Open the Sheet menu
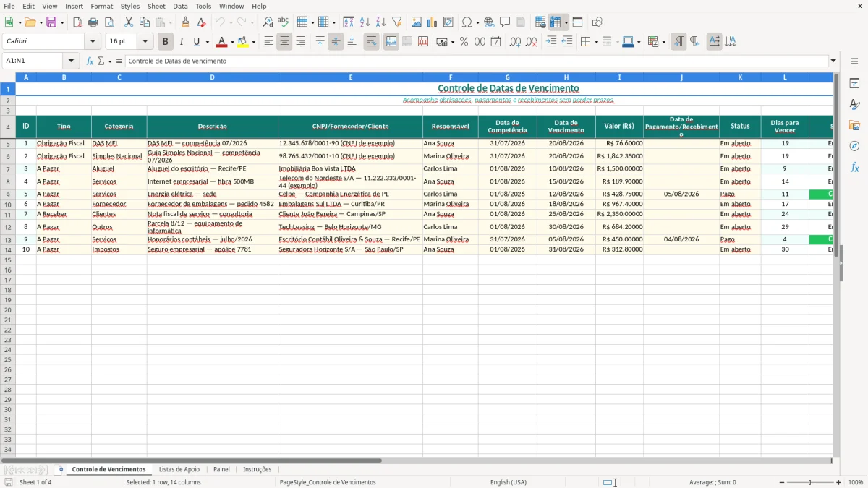Image resolution: width=868 pixels, height=488 pixels. (x=156, y=6)
